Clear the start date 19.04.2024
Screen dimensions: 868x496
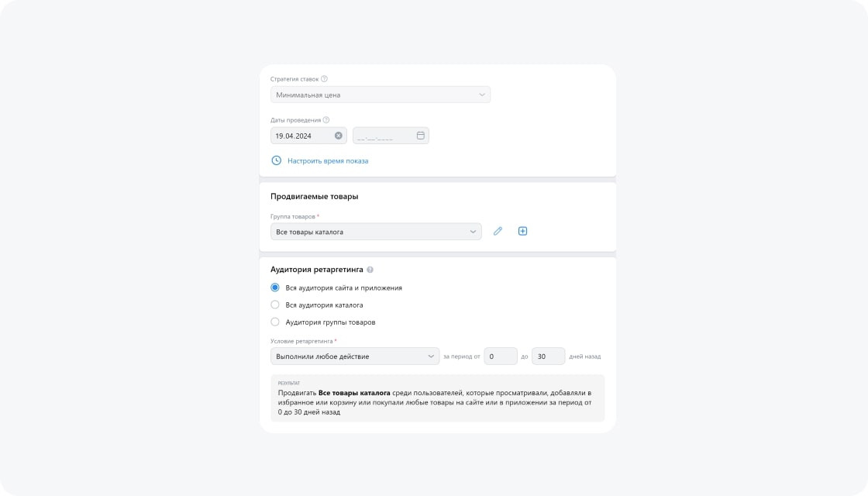tap(338, 136)
